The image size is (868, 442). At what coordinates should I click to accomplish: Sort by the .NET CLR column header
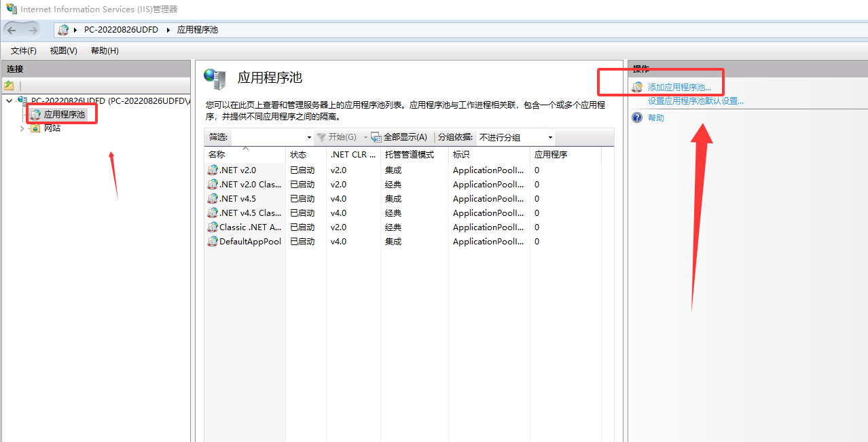(353, 155)
